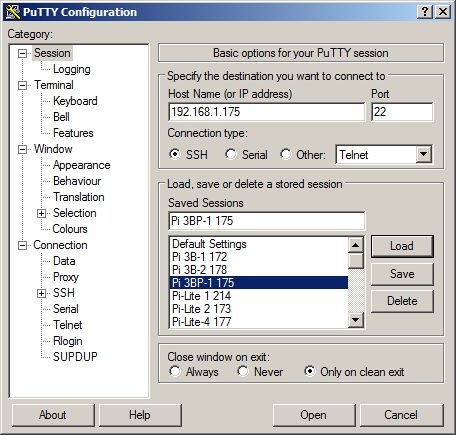Open the Translation settings category
Image resolution: width=456 pixels, height=435 pixels.
click(x=79, y=197)
